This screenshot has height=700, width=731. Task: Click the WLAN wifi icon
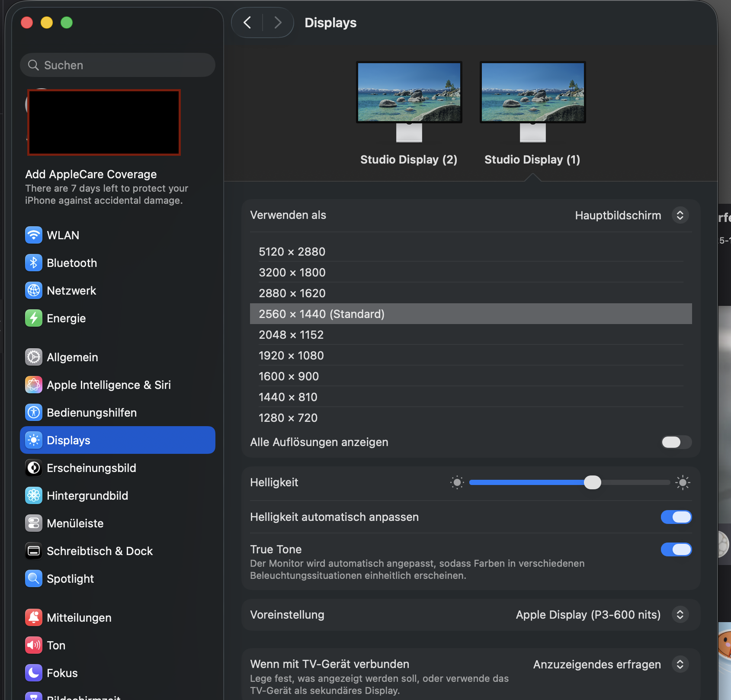click(34, 235)
